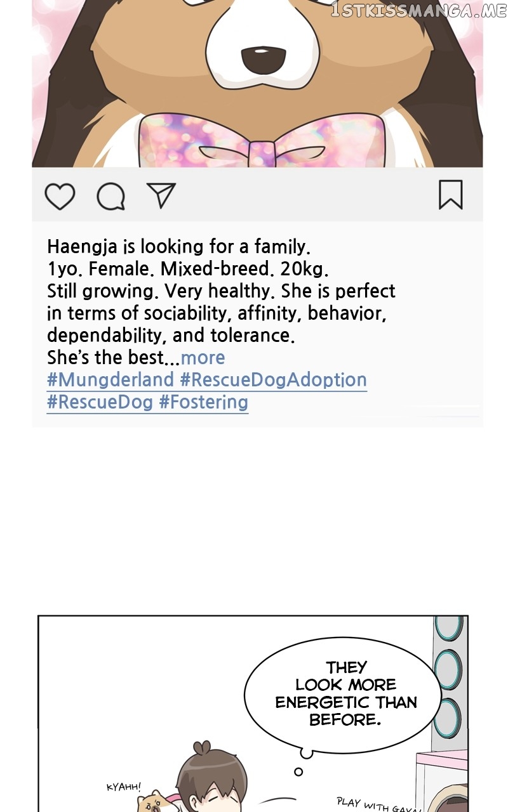Image resolution: width=508 pixels, height=812 pixels.
Task: Share the post with the paper plane icon
Action: click(x=161, y=195)
